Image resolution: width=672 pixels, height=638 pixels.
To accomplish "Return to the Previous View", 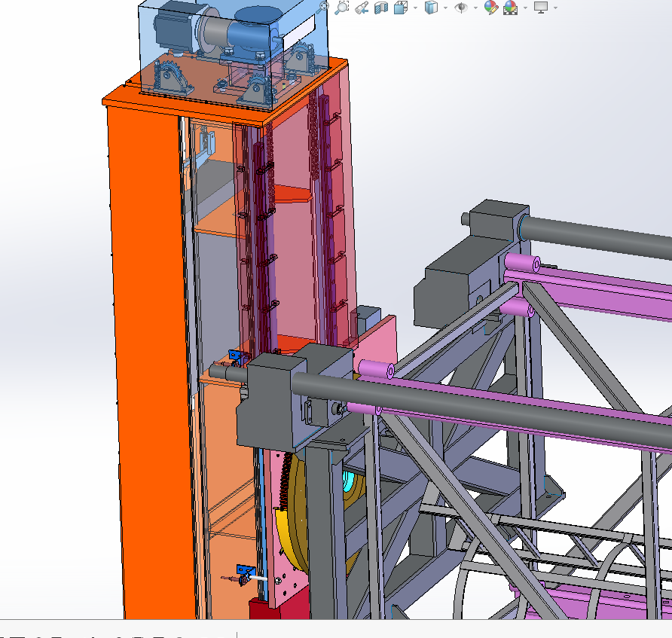I will (x=362, y=8).
